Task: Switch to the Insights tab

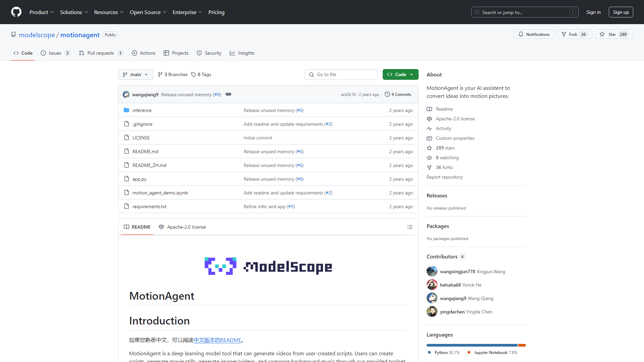Action: (242, 53)
